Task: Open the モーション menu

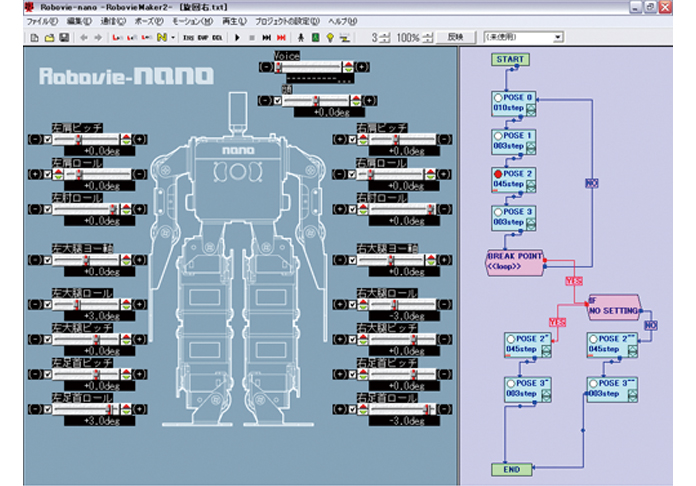Action: click(x=193, y=21)
